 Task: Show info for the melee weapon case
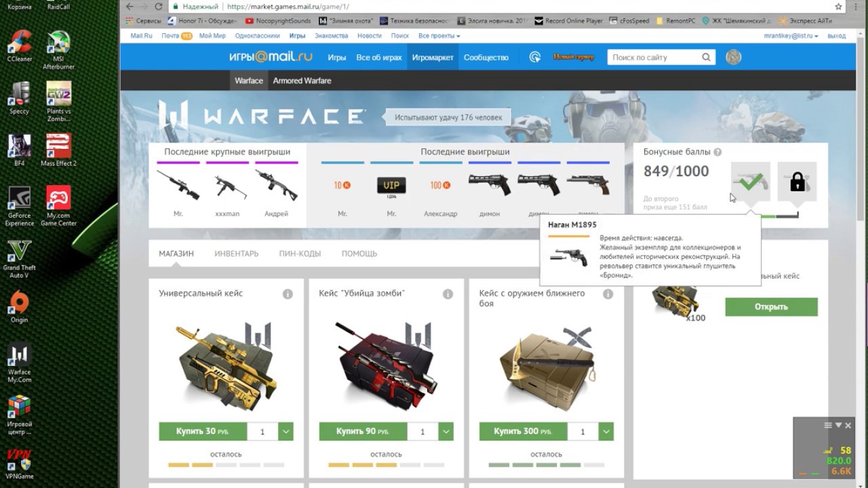608,294
